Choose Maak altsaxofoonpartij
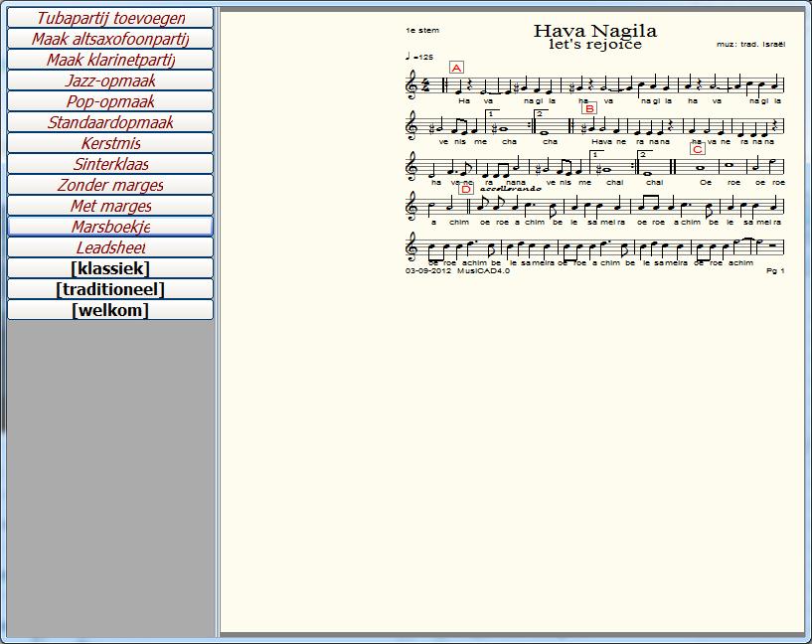This screenshot has height=644, width=812. click(x=110, y=39)
